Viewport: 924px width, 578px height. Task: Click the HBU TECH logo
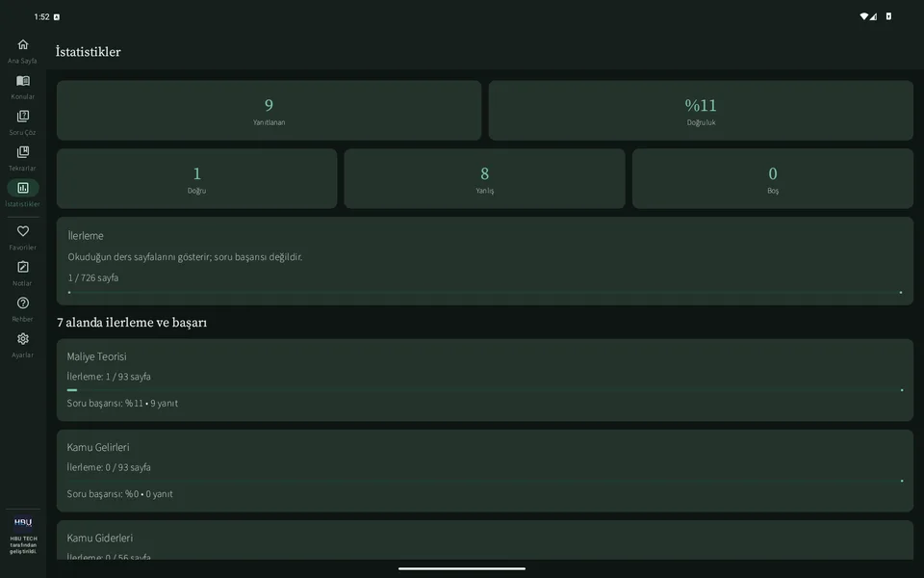[x=23, y=522]
